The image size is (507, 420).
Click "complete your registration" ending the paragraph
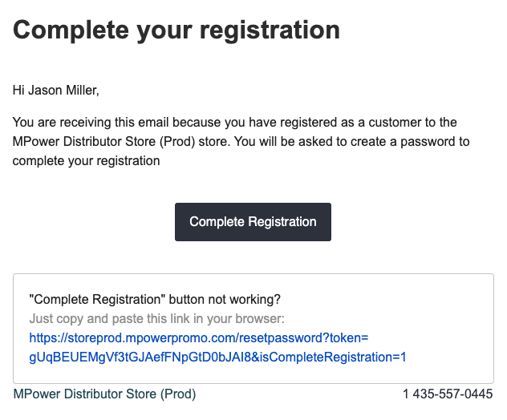click(86, 161)
